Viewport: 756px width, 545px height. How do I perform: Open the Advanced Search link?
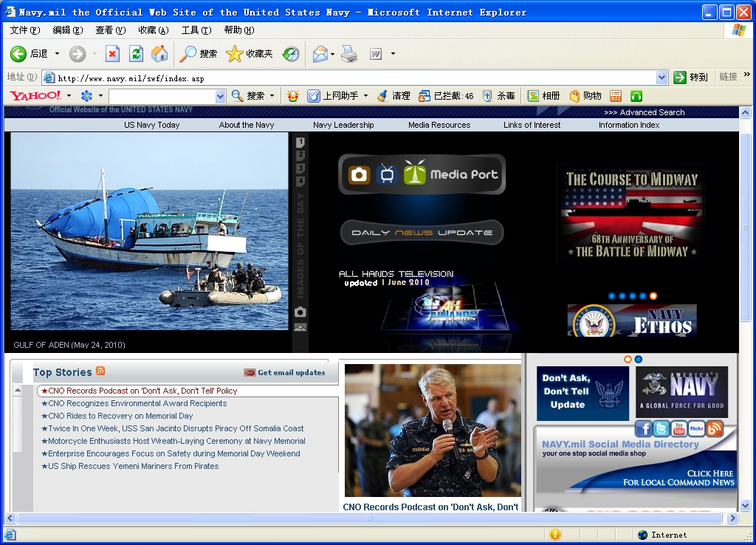coord(644,112)
